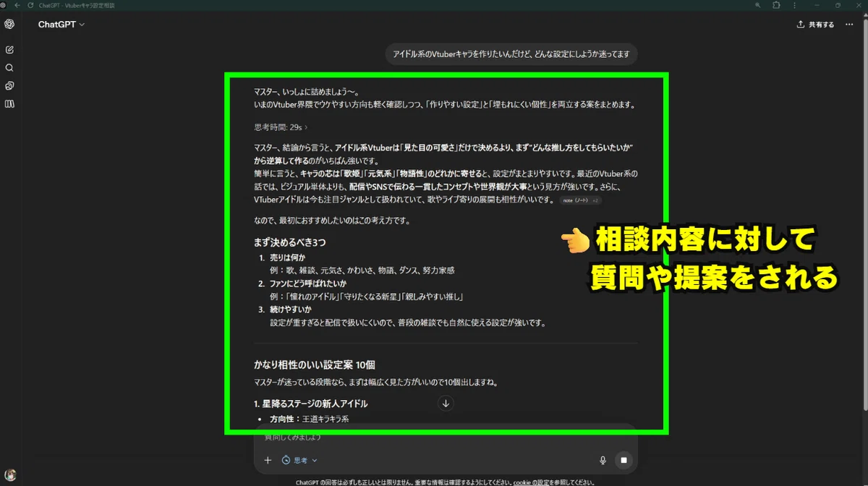Click the heading まず決めるべき3つ

coord(289,242)
